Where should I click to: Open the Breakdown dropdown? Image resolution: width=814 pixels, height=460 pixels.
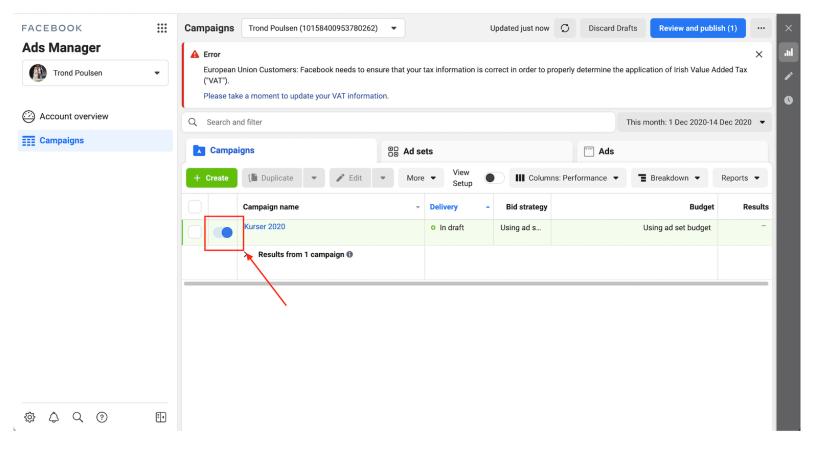coord(669,178)
